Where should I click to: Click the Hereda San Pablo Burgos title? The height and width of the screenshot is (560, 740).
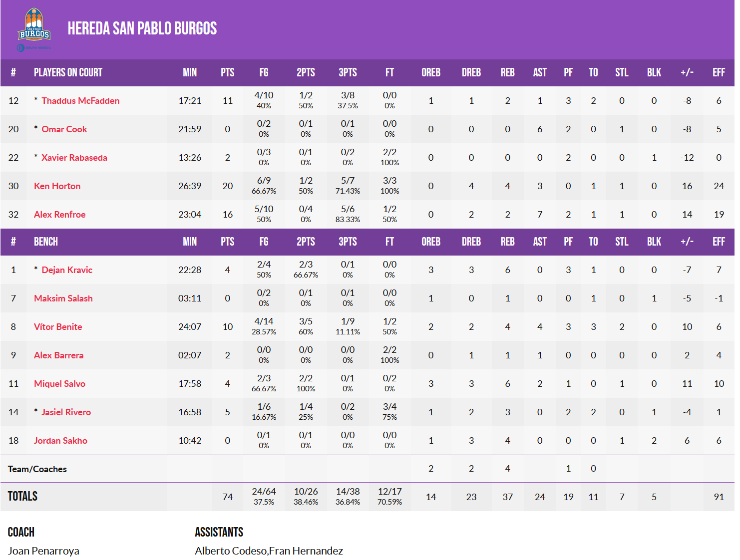142,28
